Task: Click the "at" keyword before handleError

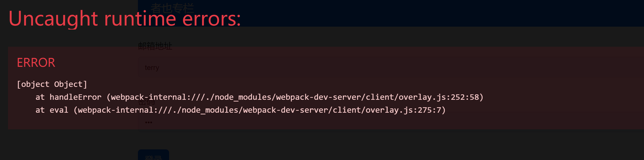Action: point(40,97)
